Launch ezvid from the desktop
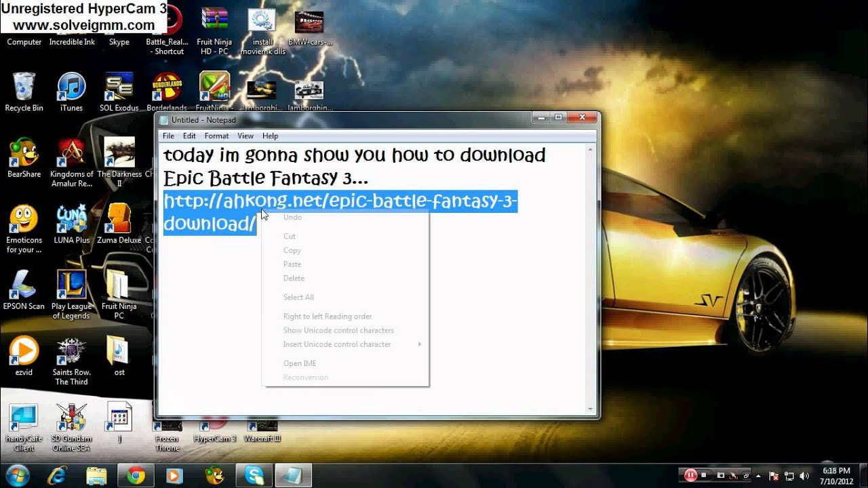The image size is (868, 488). [x=24, y=357]
